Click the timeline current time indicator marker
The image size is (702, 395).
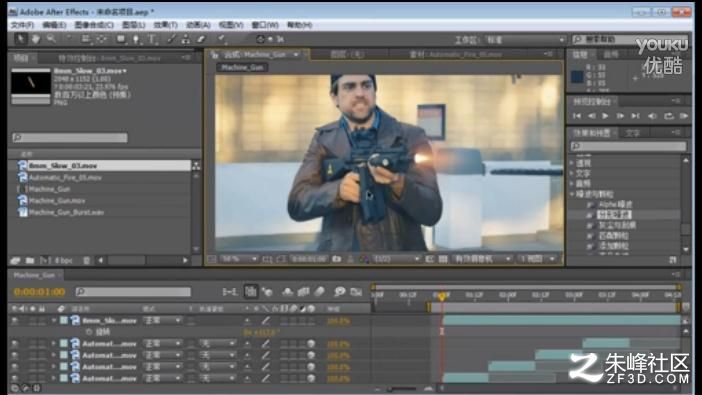point(441,296)
